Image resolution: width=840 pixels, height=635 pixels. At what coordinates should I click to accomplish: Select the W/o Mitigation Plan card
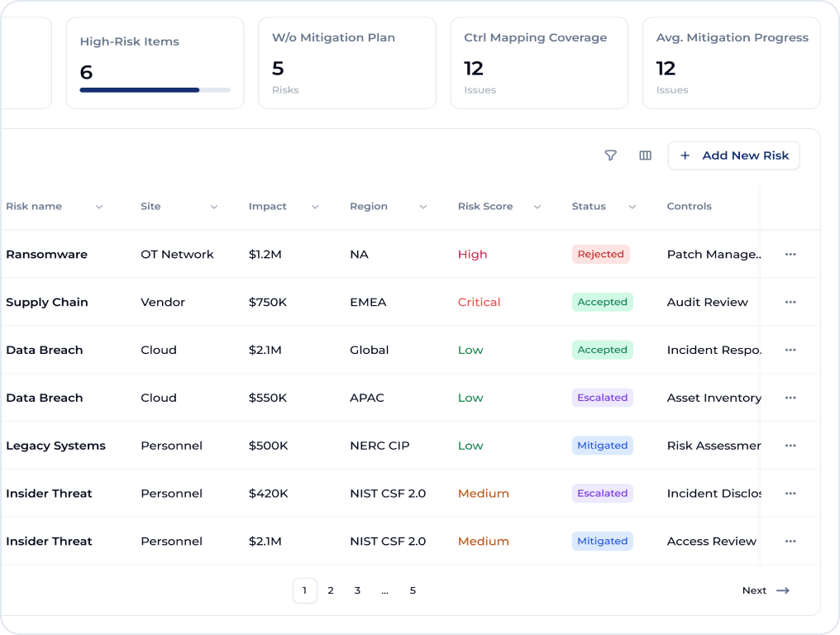(346, 63)
